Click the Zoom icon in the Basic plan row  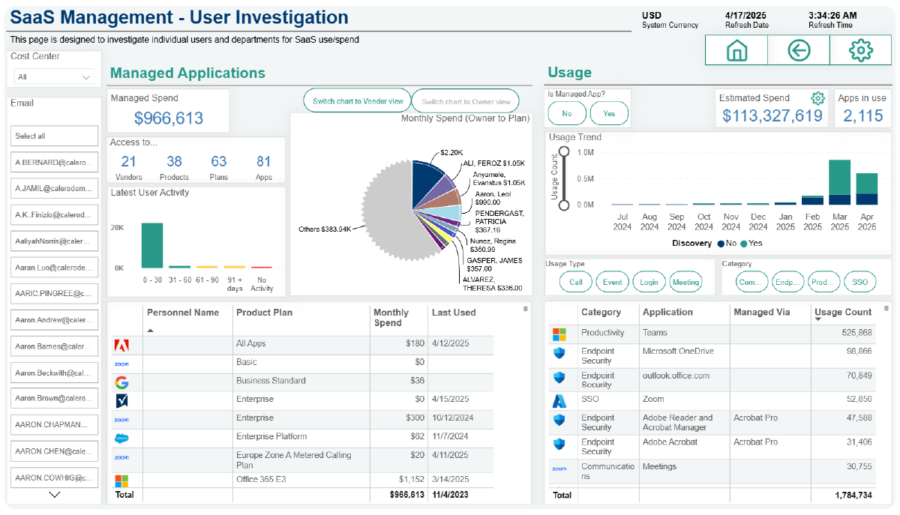(x=122, y=364)
